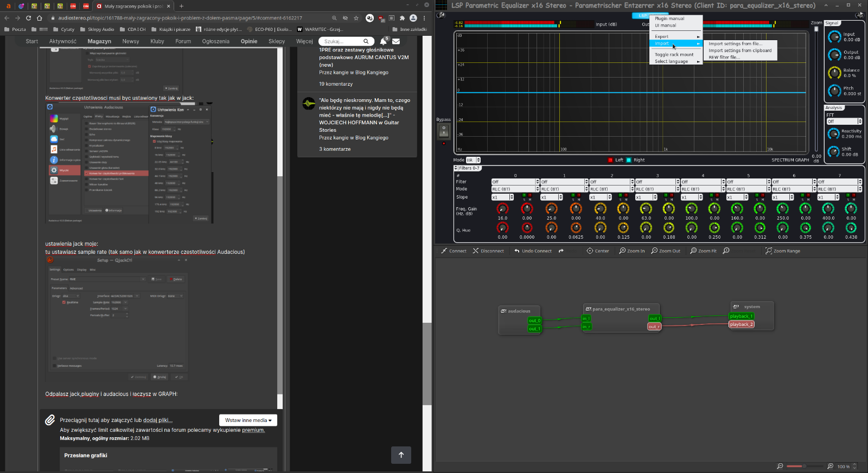Open the Opinie navigation link
This screenshot has width=868, height=473.
(x=249, y=41)
